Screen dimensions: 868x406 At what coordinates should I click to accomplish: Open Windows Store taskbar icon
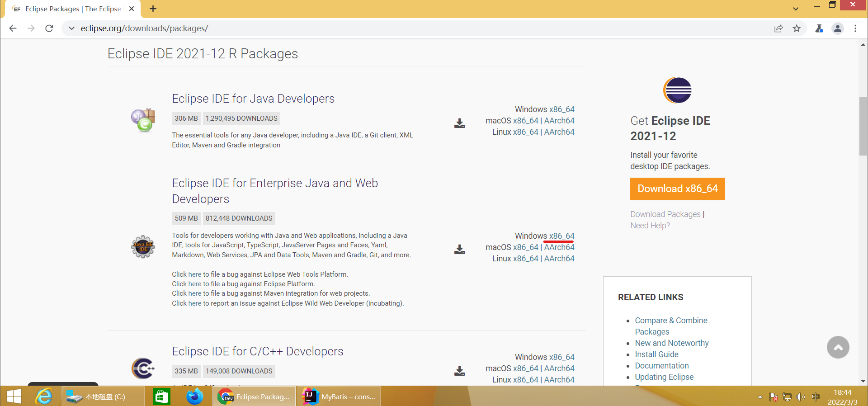coord(161,397)
